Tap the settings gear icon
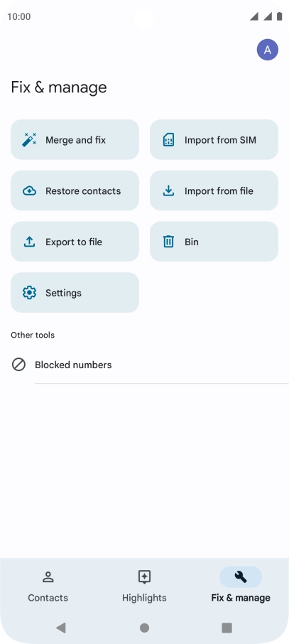Screen dimensions: 289x644 point(29,292)
